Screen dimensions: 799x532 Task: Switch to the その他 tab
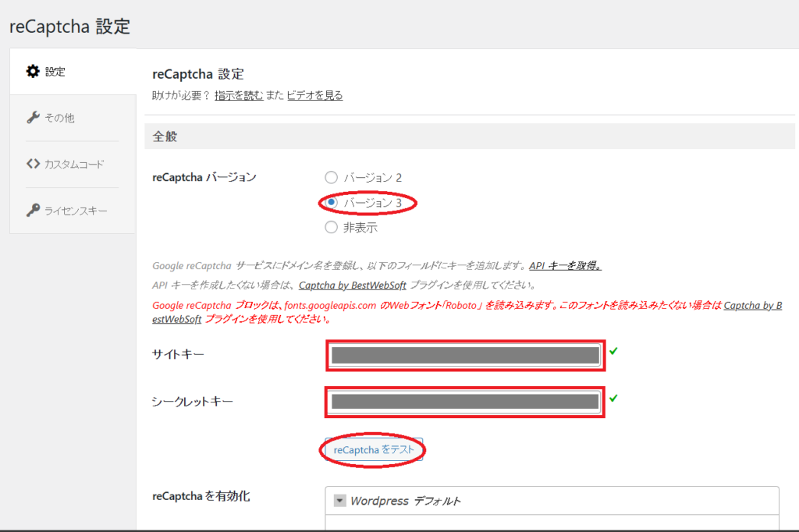pos(59,118)
